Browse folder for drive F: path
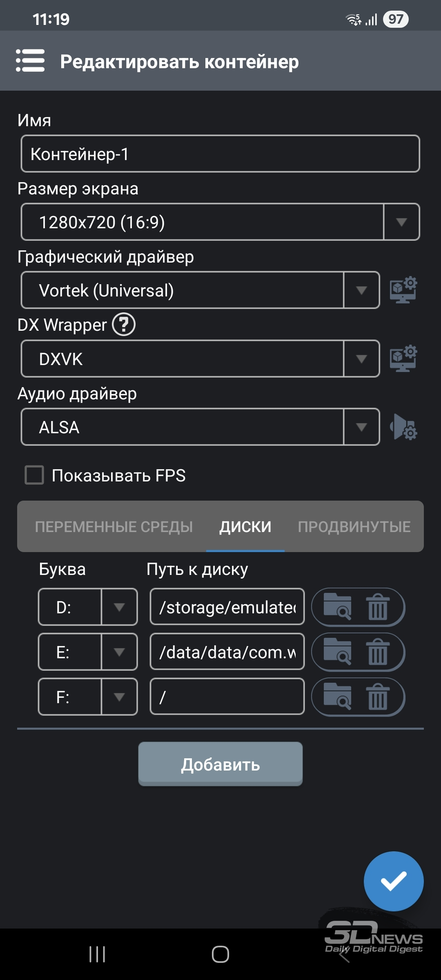This screenshot has height=980, width=441. 337,697
